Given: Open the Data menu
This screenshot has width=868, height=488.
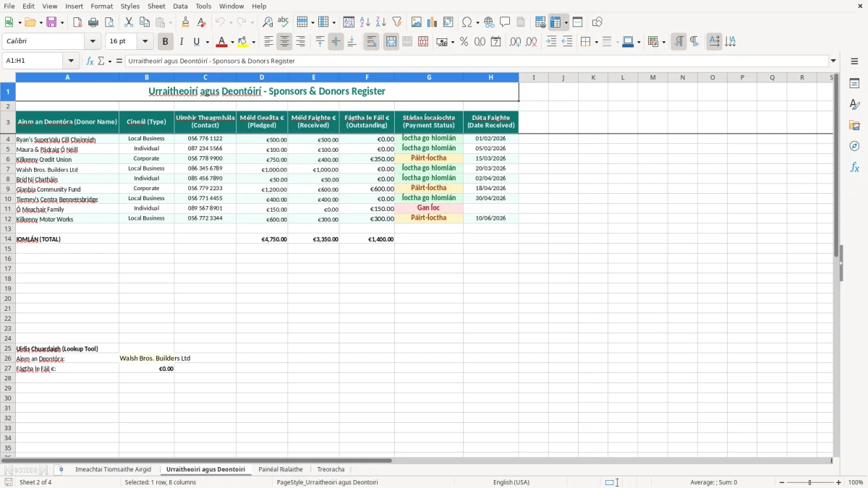Looking at the screenshot, I should coord(180,6).
